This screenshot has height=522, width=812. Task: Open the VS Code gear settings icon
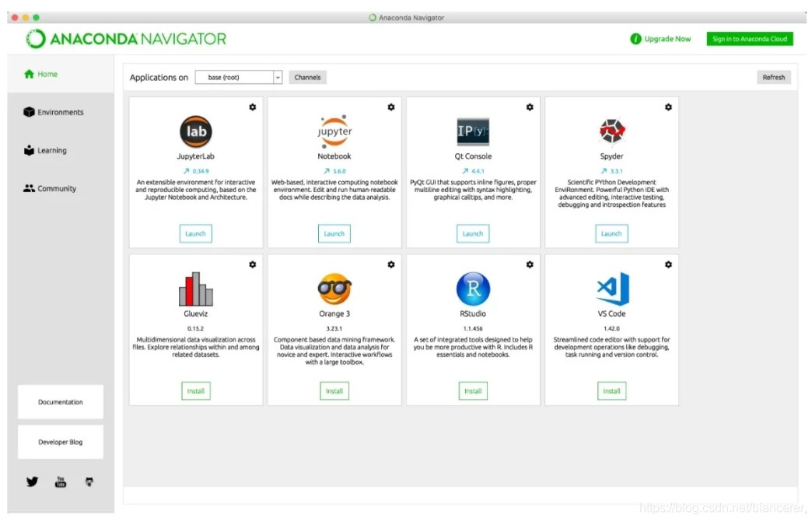pyautogui.click(x=669, y=265)
